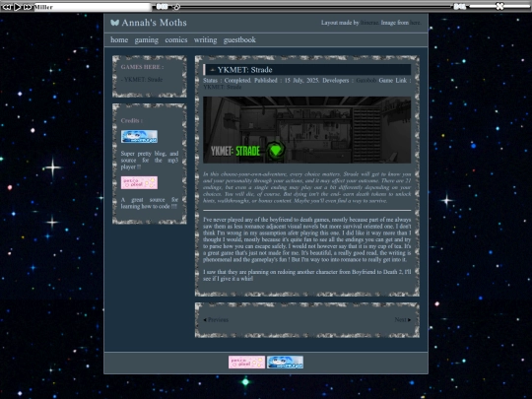Click the elapsed time display in the player
The image size is (532, 399).
162,6
